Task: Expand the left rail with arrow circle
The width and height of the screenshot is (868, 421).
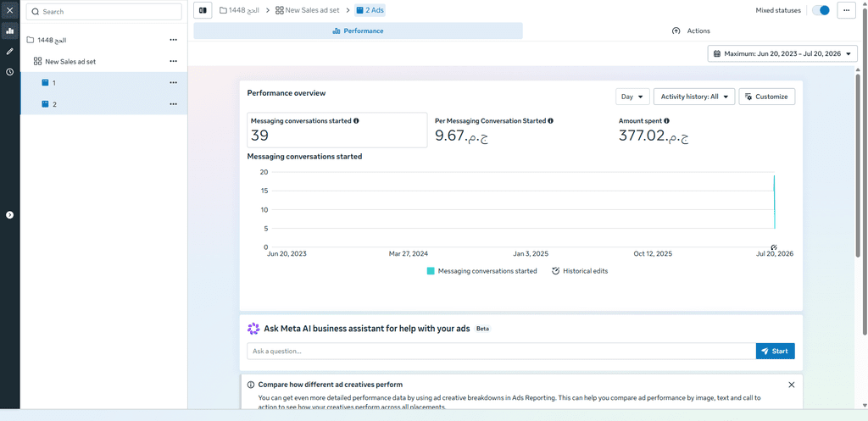Action: coord(10,214)
